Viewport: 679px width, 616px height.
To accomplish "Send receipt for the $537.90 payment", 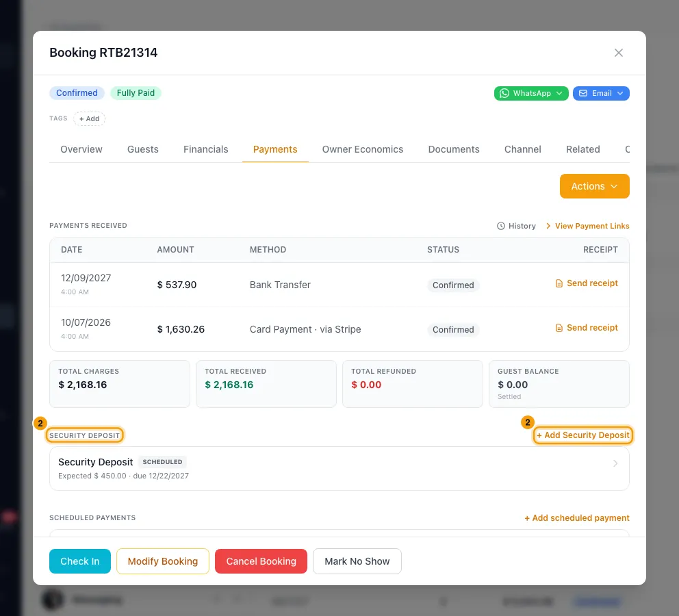I will click(587, 283).
